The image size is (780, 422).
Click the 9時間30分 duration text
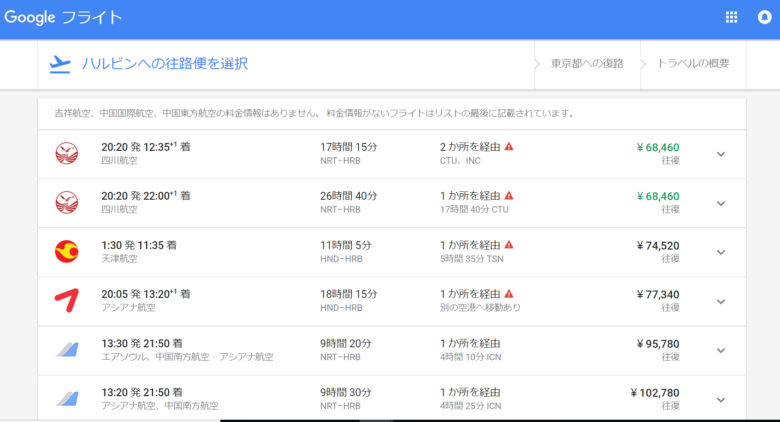coord(346,392)
